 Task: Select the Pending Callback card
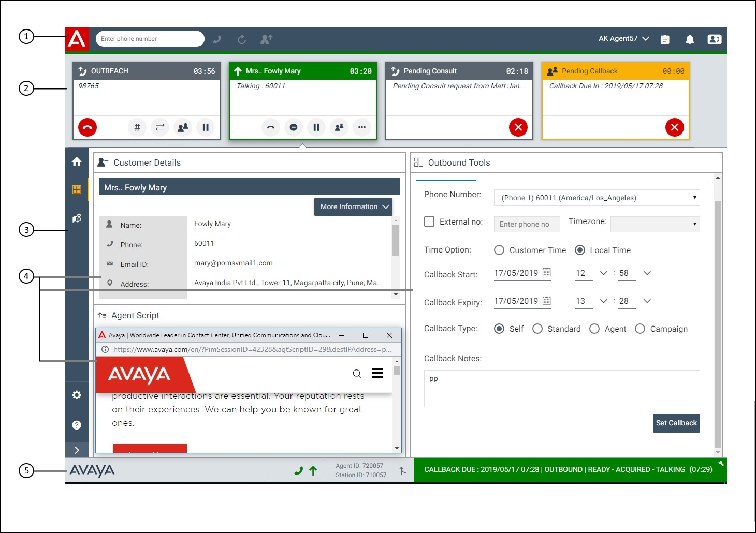click(x=616, y=101)
